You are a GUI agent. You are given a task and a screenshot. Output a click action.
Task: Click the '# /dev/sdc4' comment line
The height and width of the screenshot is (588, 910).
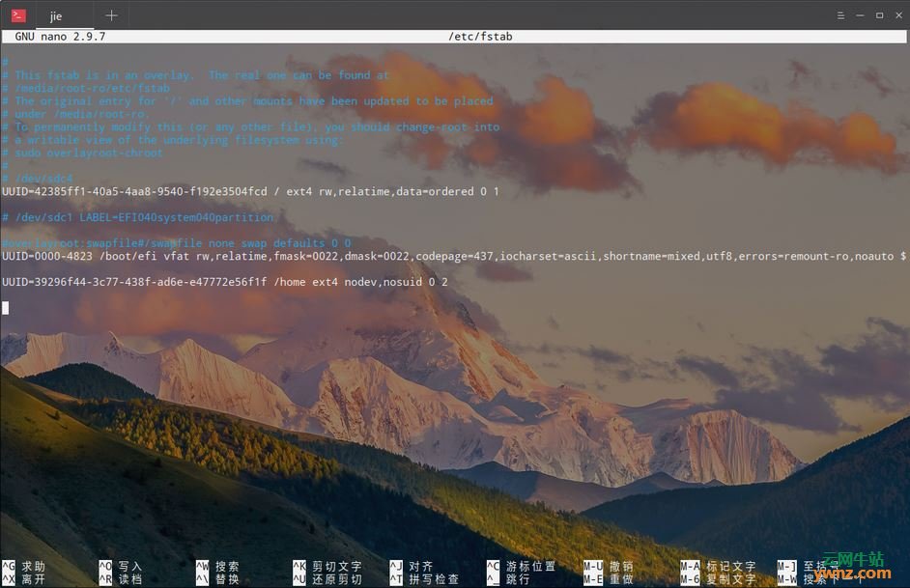(x=37, y=179)
